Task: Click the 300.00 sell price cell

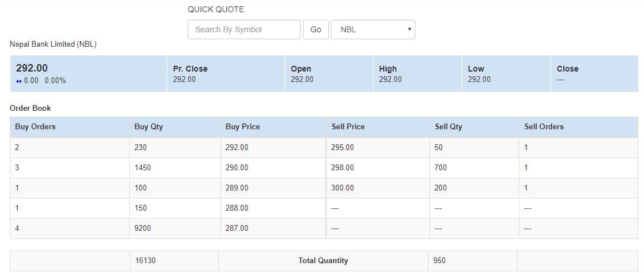Action: click(378, 188)
